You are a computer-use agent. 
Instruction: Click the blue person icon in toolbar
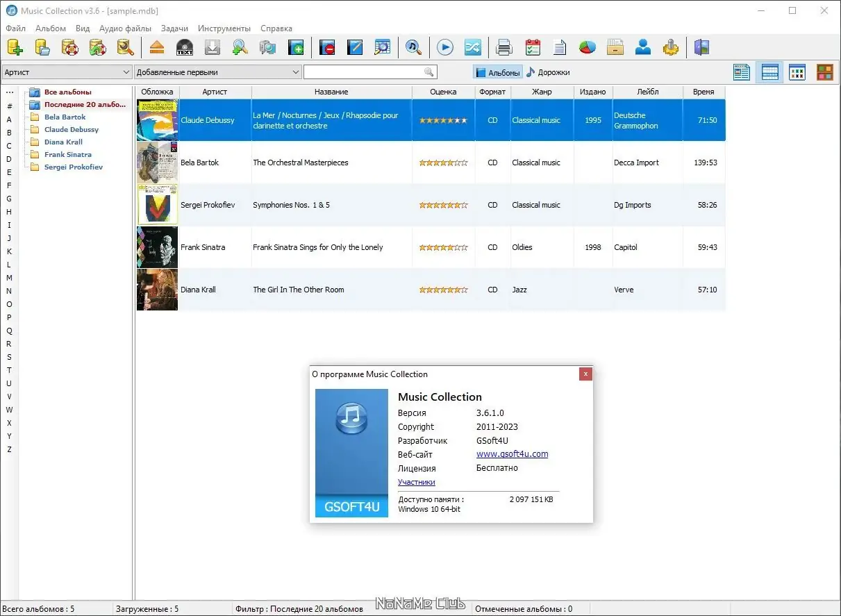643,47
